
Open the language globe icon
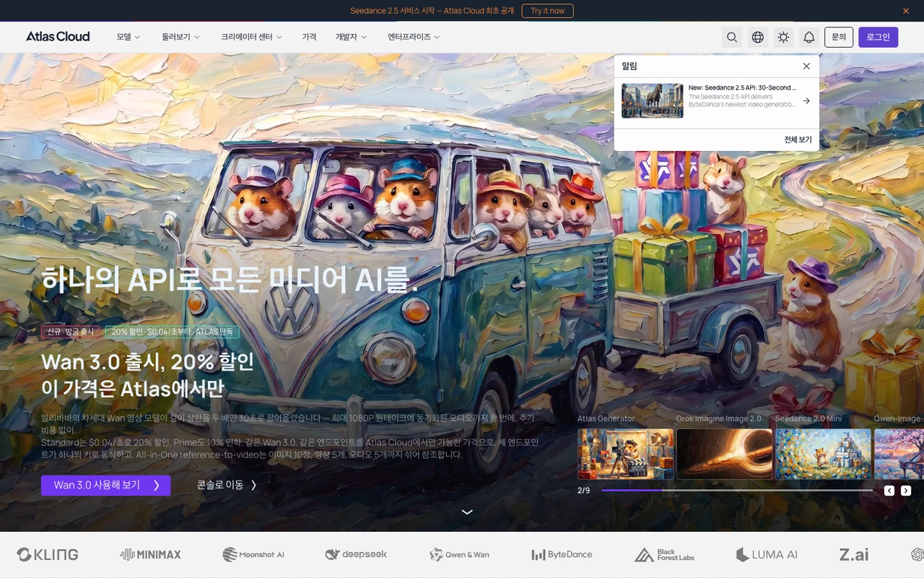[758, 38]
